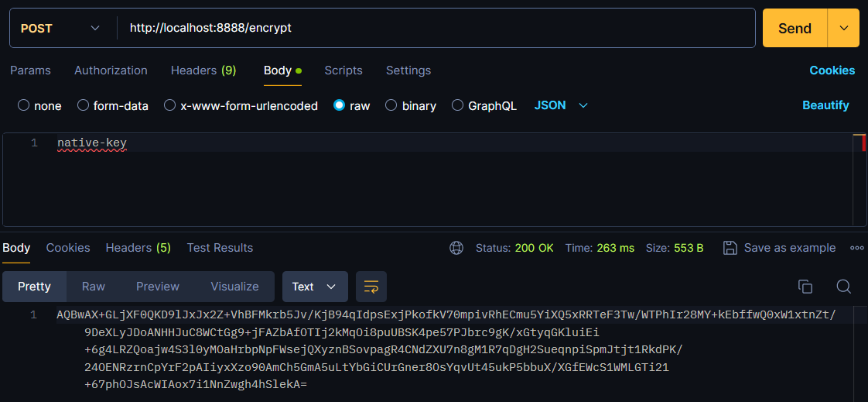This screenshot has width=868, height=402.
Task: Click the network globe icon
Action: pyautogui.click(x=456, y=248)
